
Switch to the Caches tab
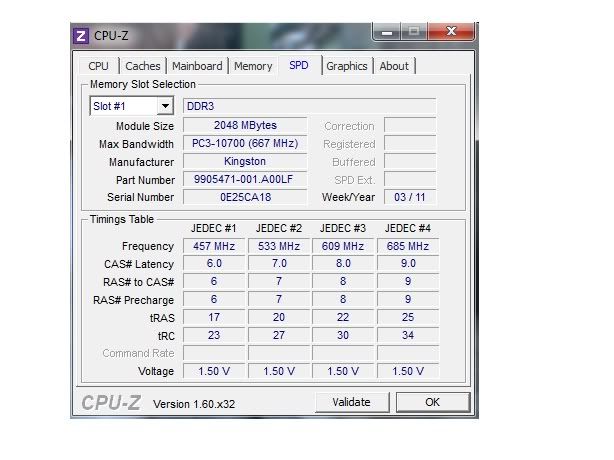tap(143, 66)
